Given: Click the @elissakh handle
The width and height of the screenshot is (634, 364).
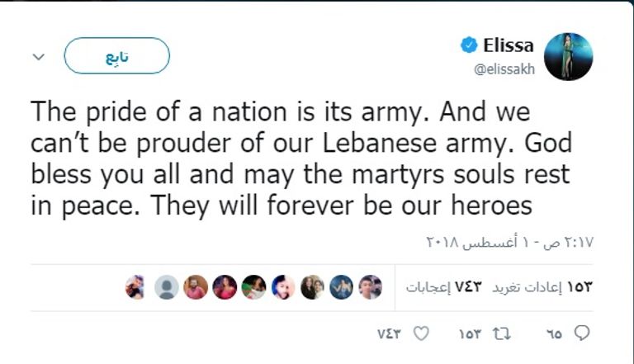Looking at the screenshot, I should 504,69.
